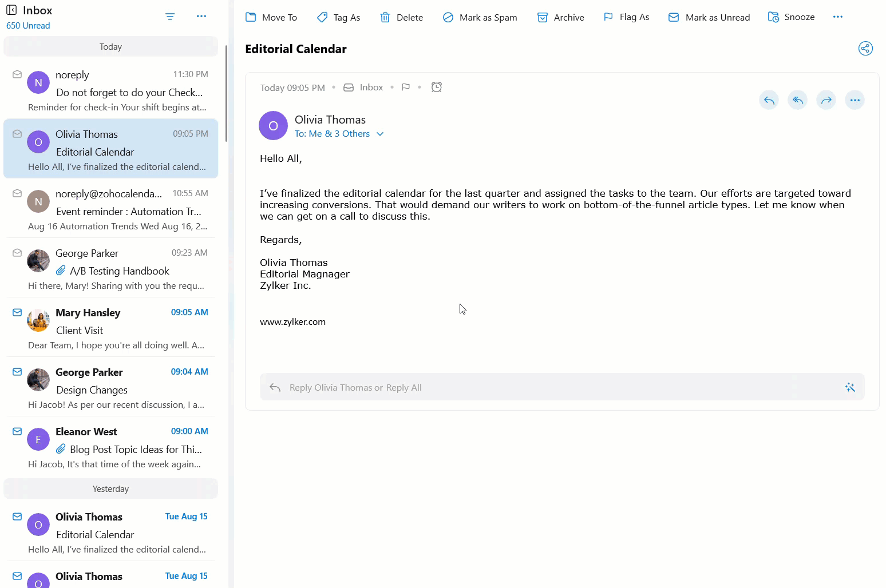This screenshot has height=588, width=886.
Task: Click the attachment icon on Blog Post Topic Ideas
Action: point(61,449)
